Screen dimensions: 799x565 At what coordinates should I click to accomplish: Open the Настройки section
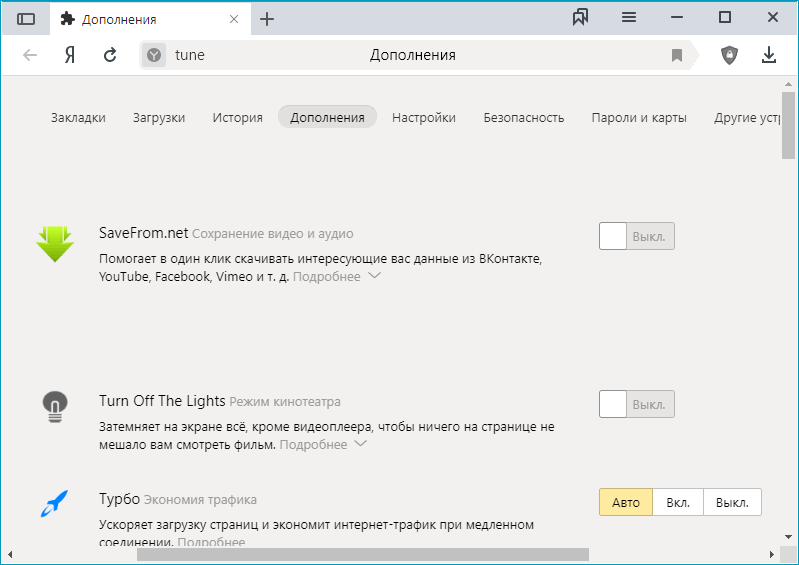[424, 117]
